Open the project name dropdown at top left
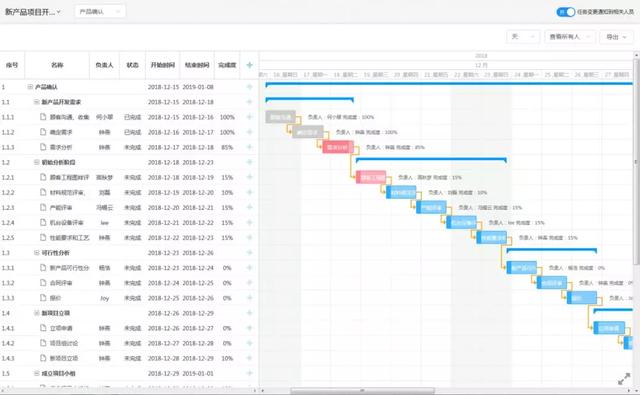Image resolution: width=640 pixels, height=395 pixels. pyautogui.click(x=33, y=12)
